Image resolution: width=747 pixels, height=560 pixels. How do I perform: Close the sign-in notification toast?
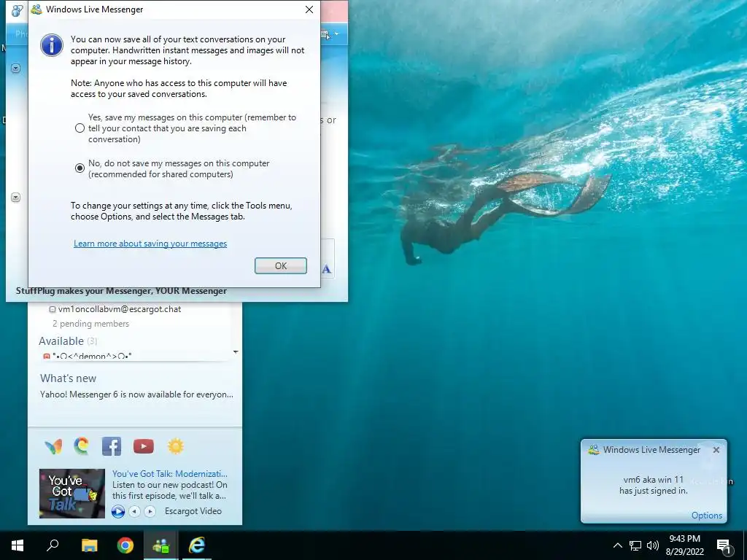click(x=716, y=450)
